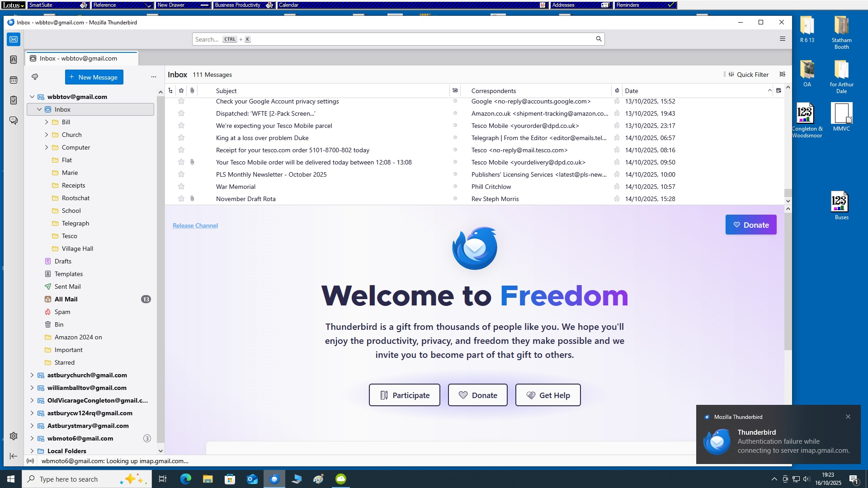
Task: Open the Release Channel link
Action: [195, 225]
